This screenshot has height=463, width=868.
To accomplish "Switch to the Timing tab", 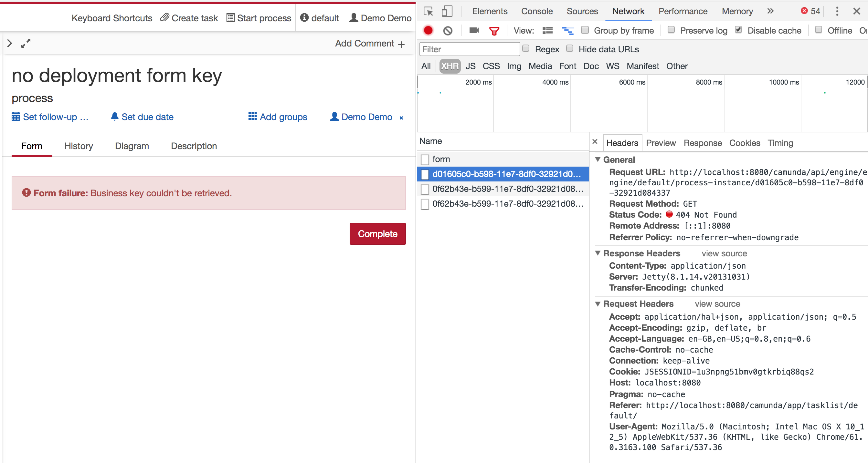I will 780,143.
